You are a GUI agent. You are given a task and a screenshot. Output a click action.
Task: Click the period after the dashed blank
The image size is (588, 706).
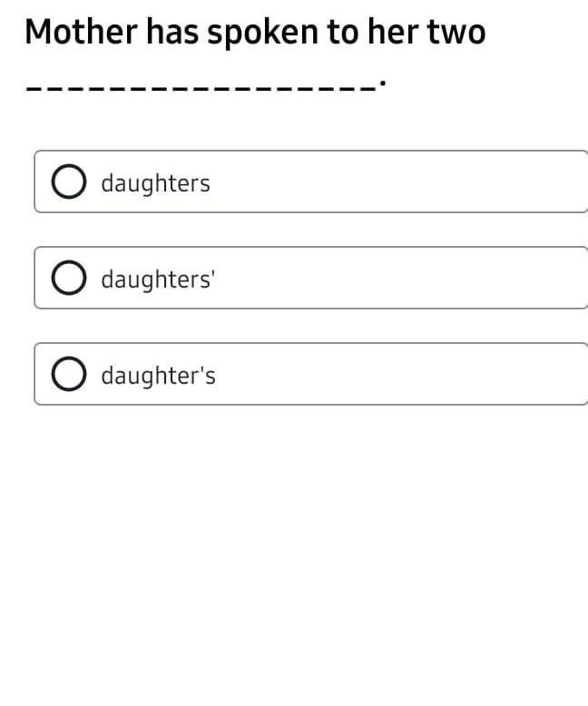point(384,84)
